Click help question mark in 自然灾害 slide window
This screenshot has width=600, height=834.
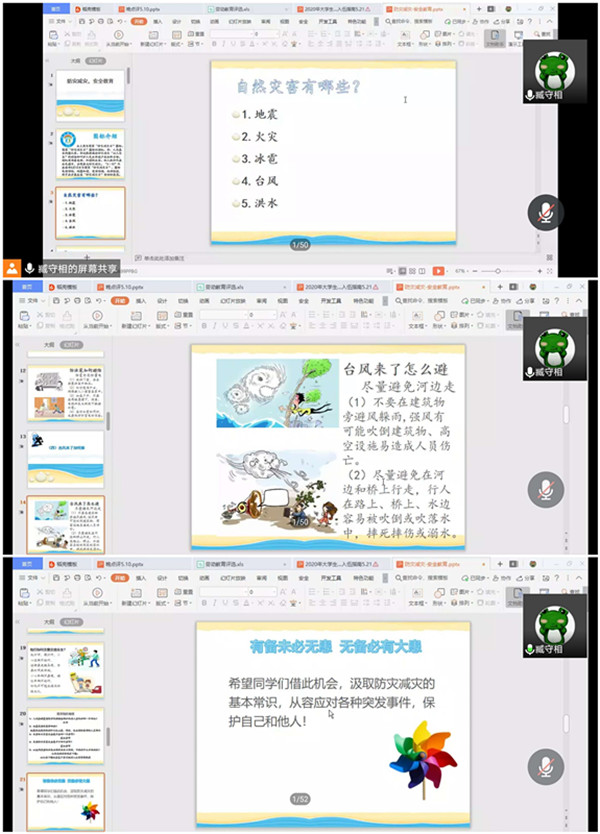pyautogui.click(x=529, y=21)
